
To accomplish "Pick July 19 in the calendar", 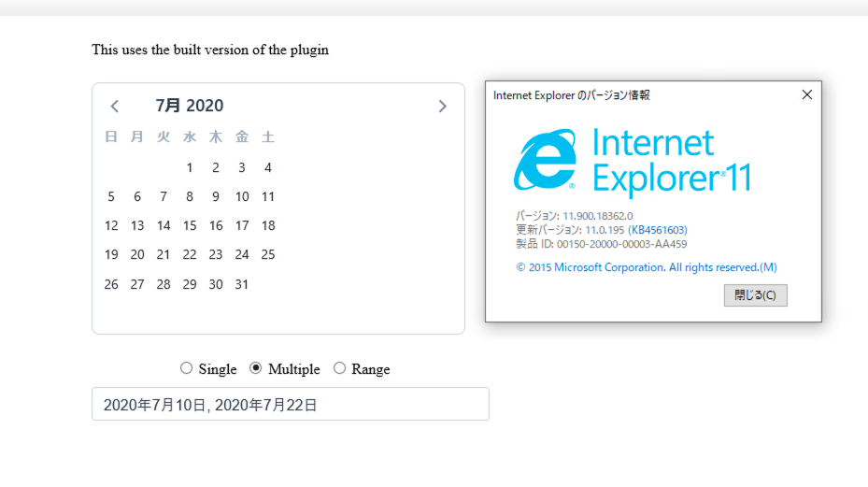I will click(x=111, y=254).
